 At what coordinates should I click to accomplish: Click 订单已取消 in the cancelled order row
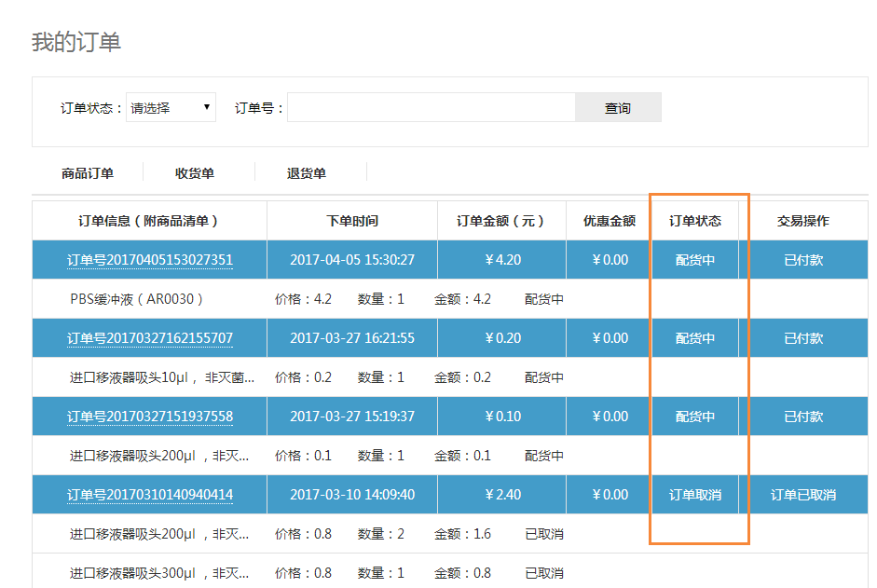tap(803, 495)
